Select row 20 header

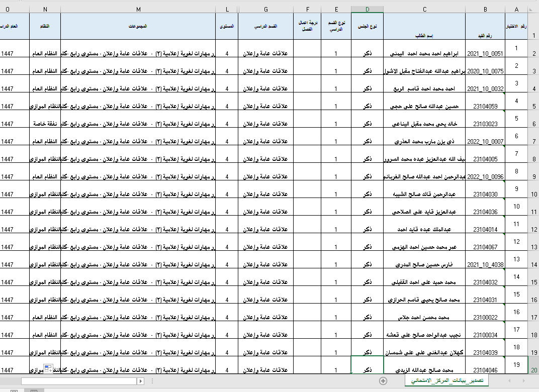(x=533, y=370)
